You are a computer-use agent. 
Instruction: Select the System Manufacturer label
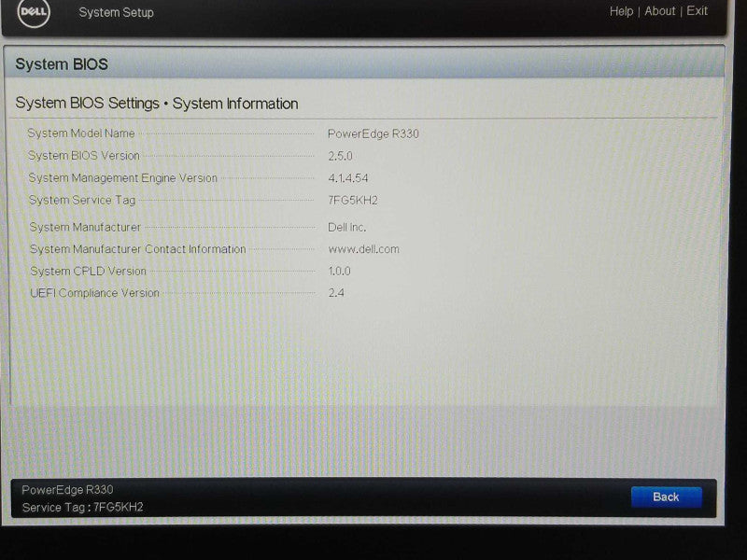[x=85, y=227]
